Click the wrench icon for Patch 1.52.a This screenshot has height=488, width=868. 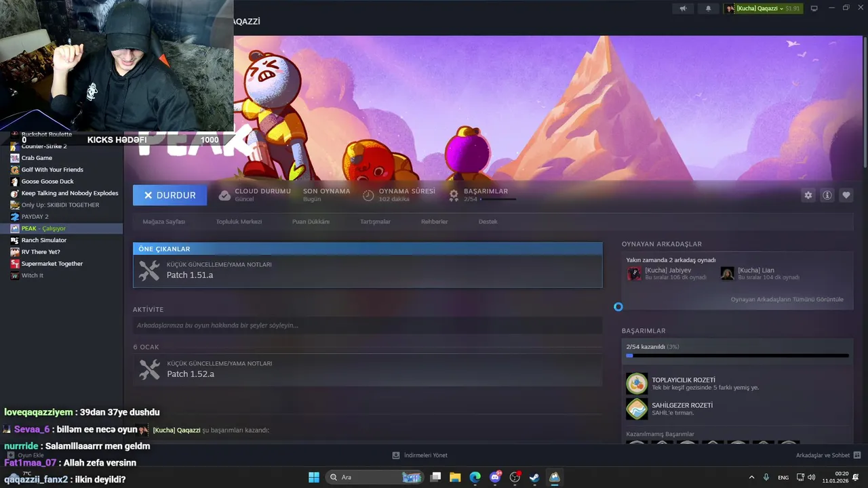[x=149, y=369]
